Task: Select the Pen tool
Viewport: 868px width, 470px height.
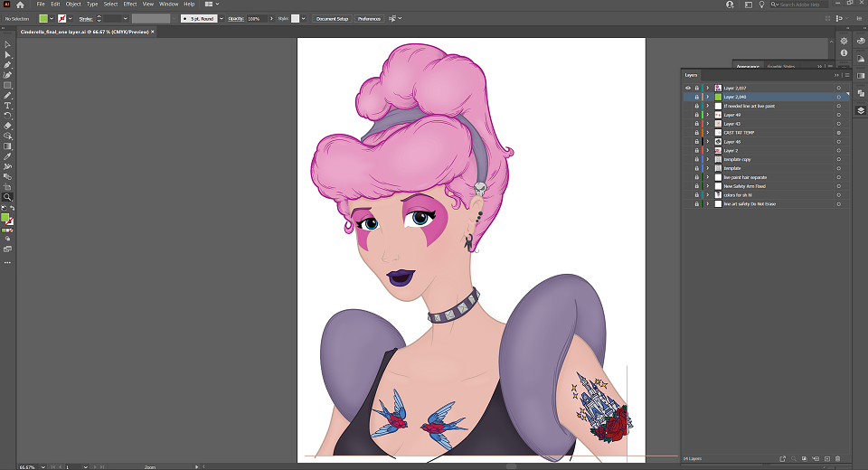Action: pos(8,65)
